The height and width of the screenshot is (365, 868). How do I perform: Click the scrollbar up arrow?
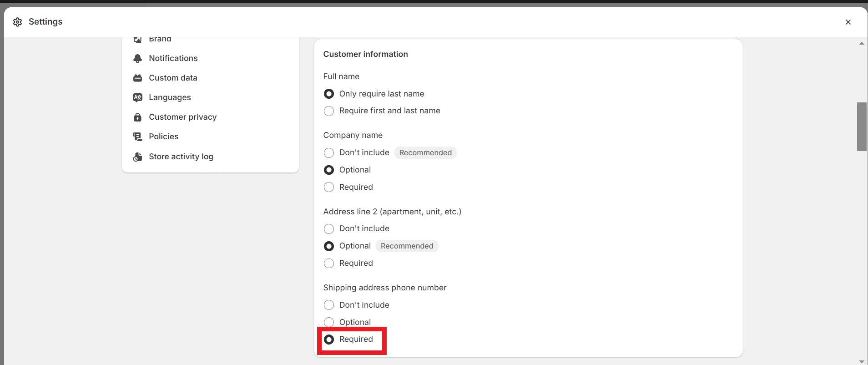coord(862,43)
